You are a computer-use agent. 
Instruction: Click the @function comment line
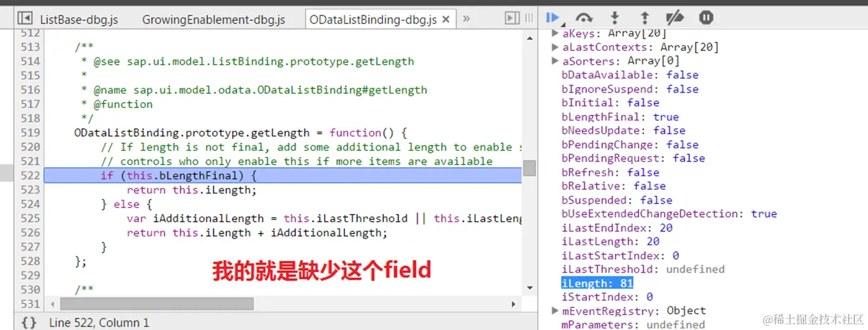click(x=117, y=104)
